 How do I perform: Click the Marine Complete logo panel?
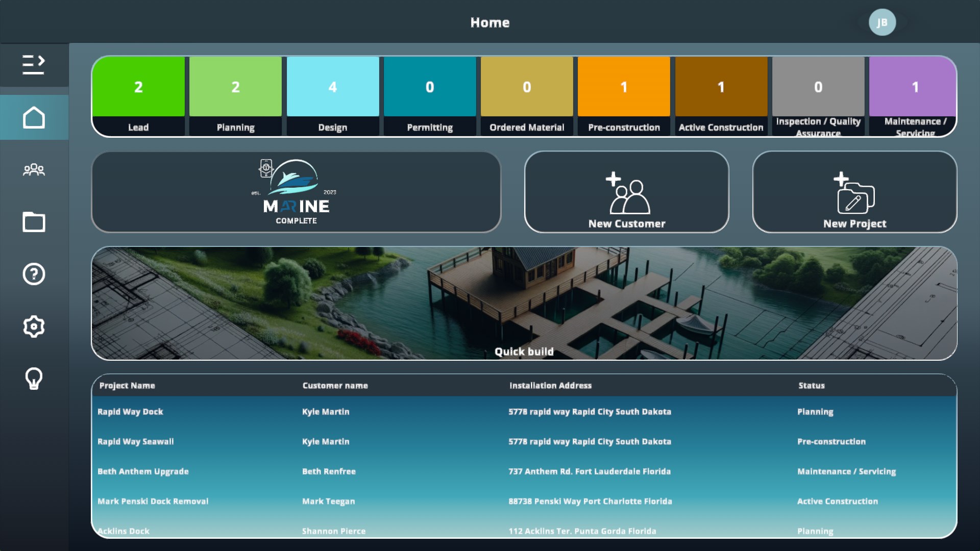pos(296,192)
